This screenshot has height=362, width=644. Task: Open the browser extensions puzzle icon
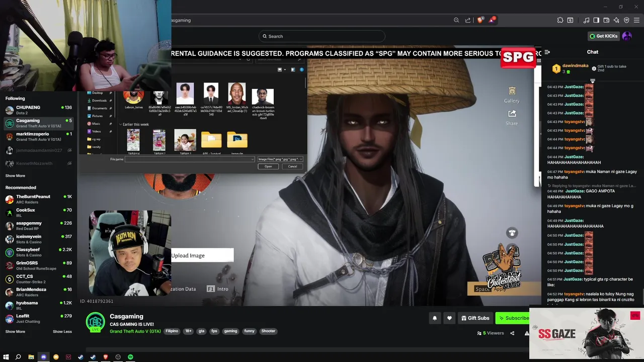tap(560, 20)
